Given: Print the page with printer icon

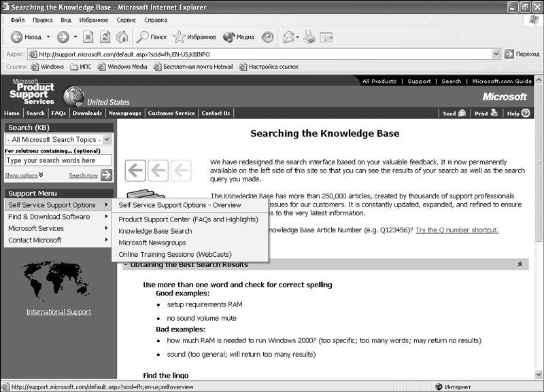Looking at the screenshot, I should click(x=309, y=37).
